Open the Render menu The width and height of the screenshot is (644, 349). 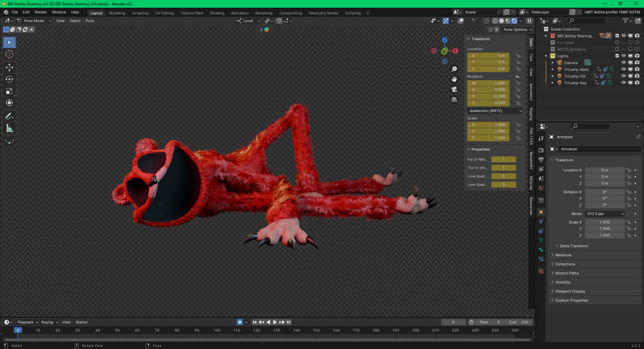(x=40, y=12)
